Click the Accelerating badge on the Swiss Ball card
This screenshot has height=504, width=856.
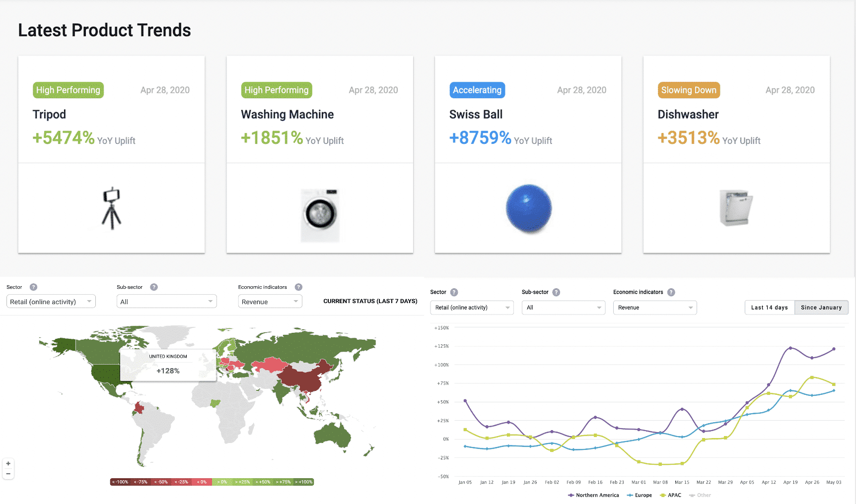pyautogui.click(x=477, y=90)
